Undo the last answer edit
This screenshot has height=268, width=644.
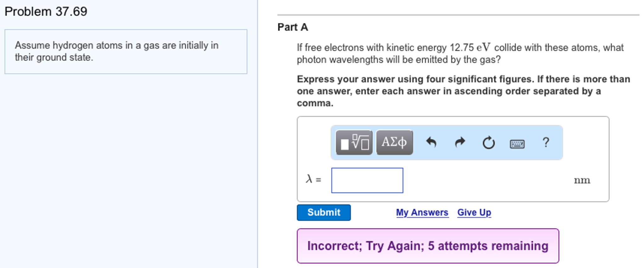pos(432,142)
